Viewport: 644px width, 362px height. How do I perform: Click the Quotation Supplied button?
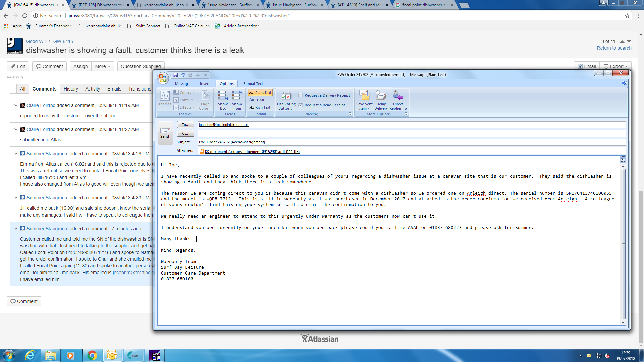pos(141,66)
